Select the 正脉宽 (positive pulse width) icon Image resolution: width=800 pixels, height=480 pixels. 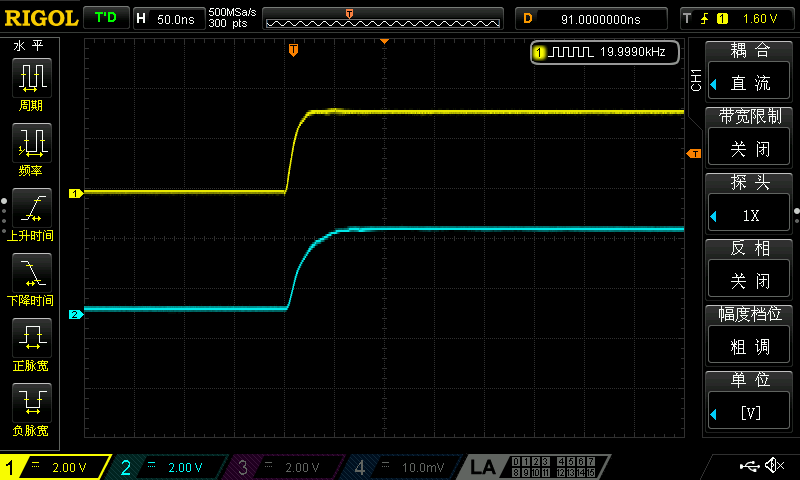tap(32, 338)
